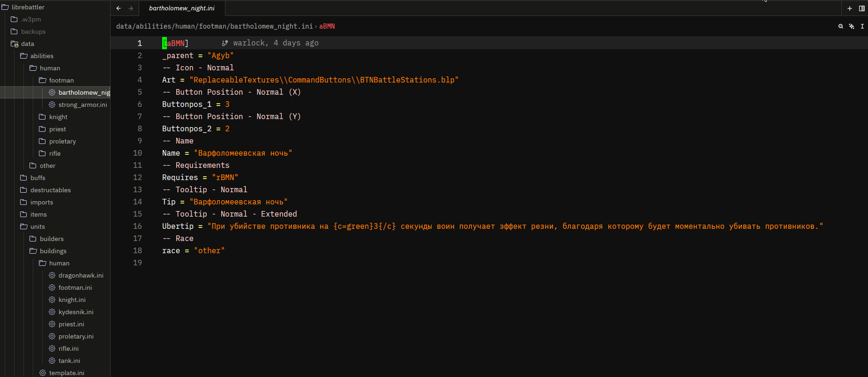Click line number 16 in the gutter

(x=137, y=226)
